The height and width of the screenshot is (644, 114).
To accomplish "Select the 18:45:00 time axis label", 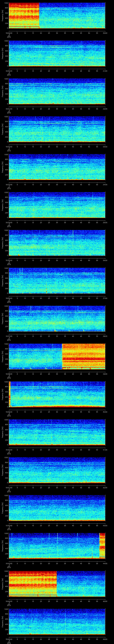I will pos(9,639).
